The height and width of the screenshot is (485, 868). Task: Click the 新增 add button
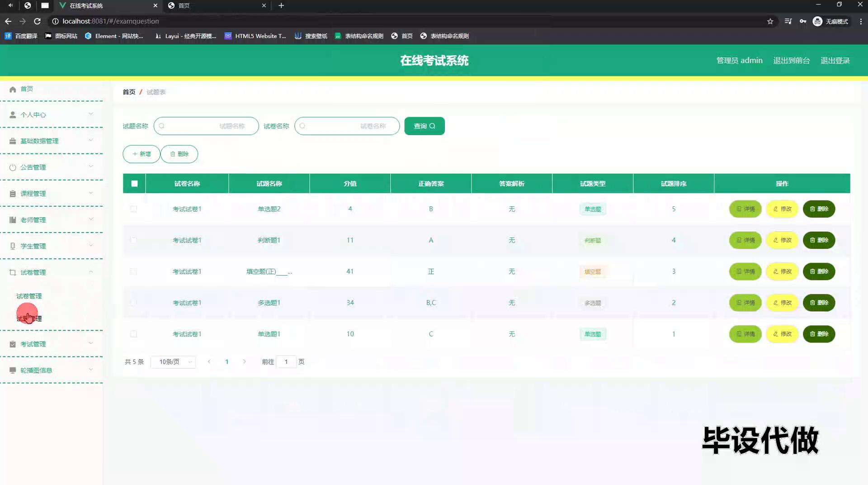point(142,154)
